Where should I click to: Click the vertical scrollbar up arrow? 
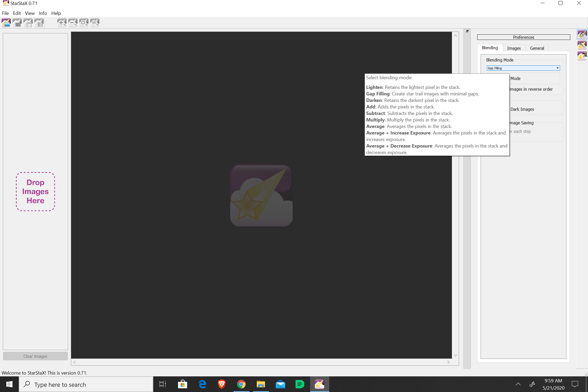coord(456,36)
